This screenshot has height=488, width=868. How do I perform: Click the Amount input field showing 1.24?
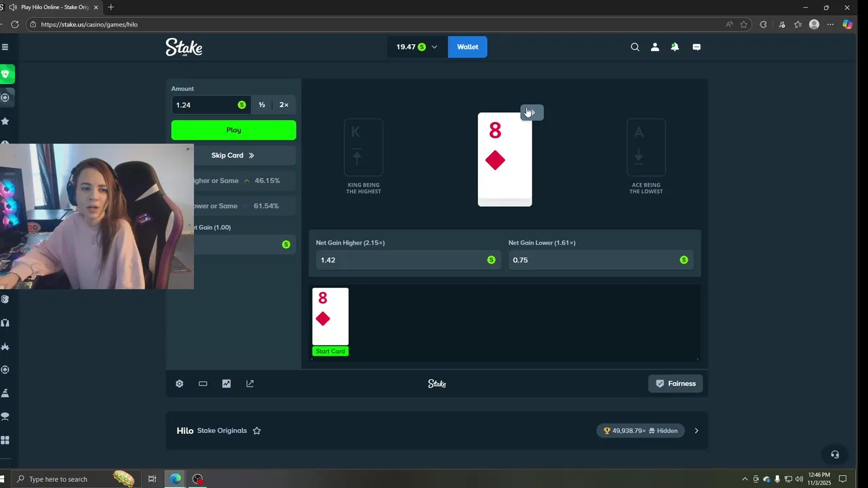pyautogui.click(x=210, y=104)
